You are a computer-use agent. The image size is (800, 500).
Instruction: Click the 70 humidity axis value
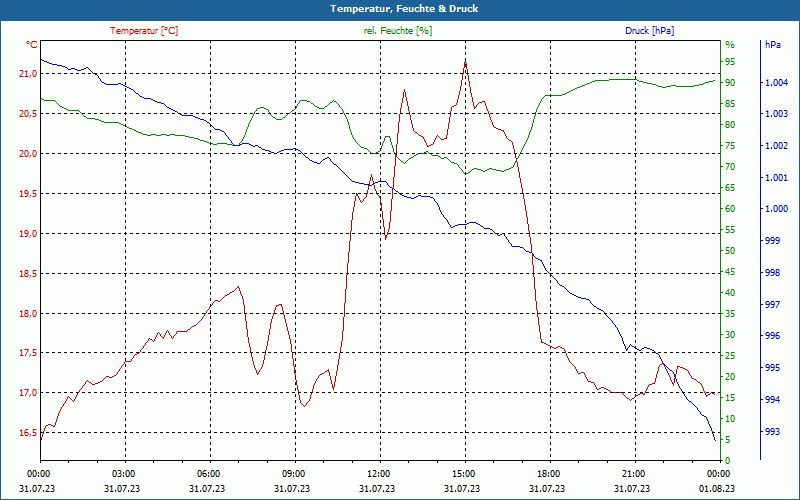[730, 166]
